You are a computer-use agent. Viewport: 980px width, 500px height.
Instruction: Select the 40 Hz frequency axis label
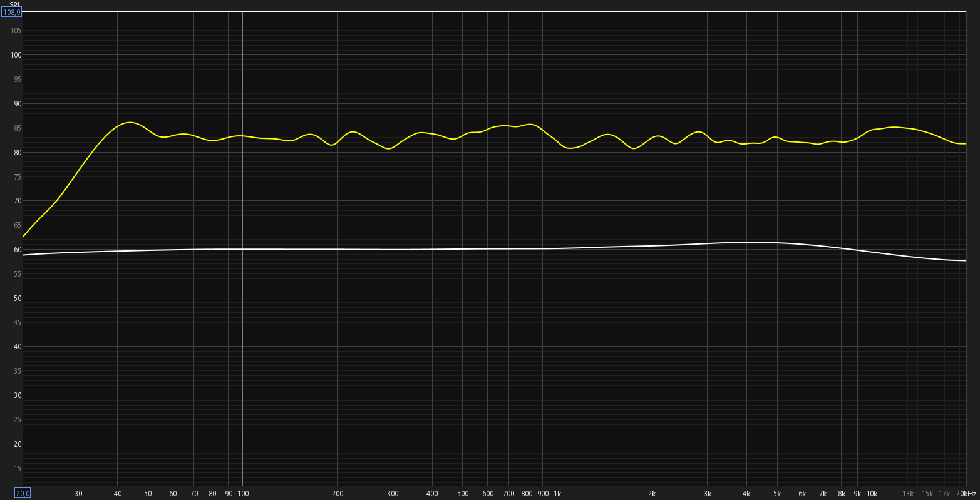coord(118,494)
